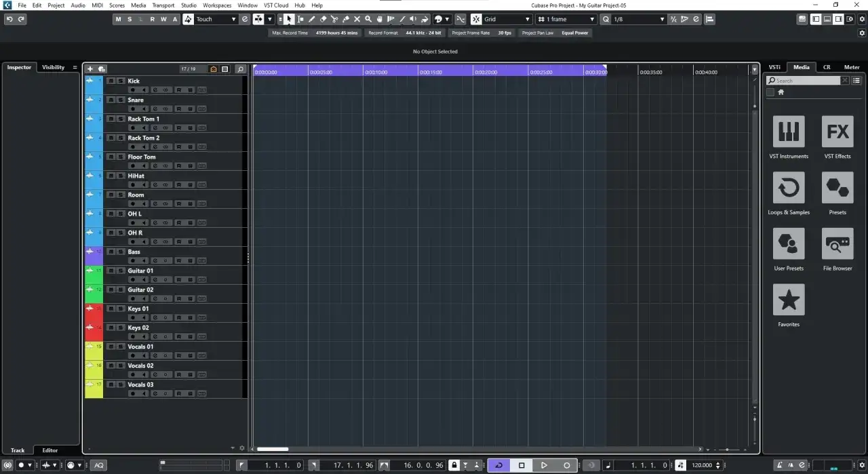
Task: Select the Line tool
Action: 402,19
